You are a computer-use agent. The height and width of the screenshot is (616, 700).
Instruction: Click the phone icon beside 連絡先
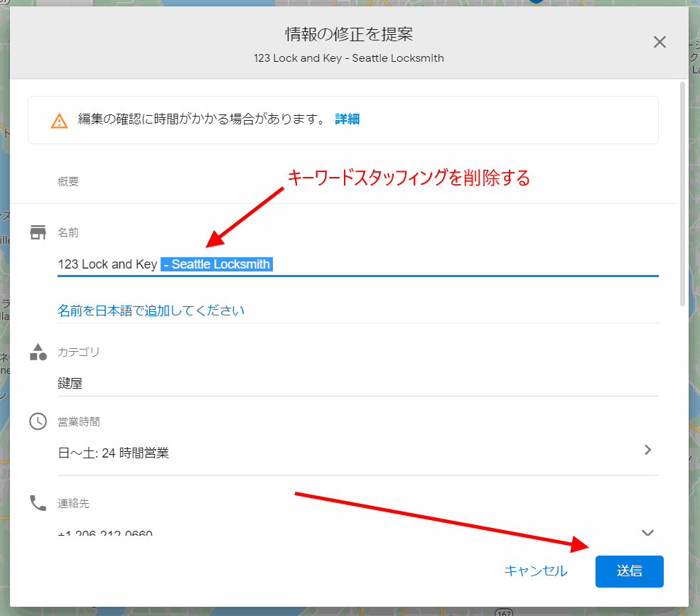38,503
